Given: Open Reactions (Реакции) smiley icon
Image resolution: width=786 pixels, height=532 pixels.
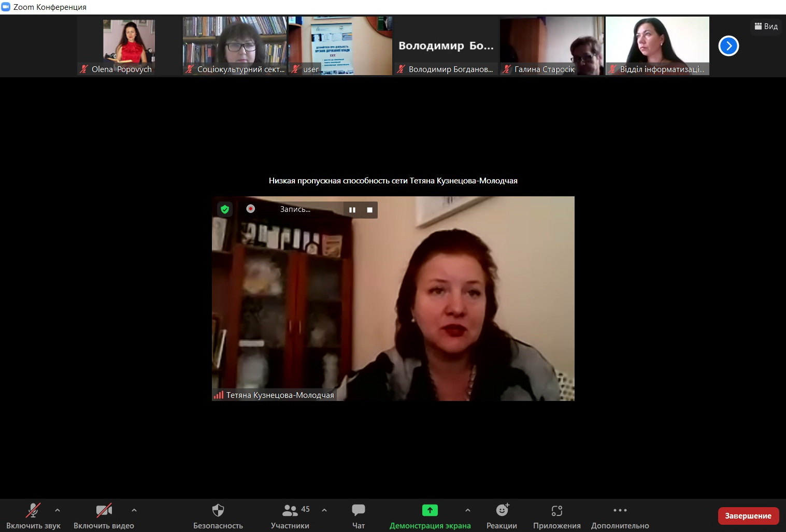Looking at the screenshot, I should 502,511.
